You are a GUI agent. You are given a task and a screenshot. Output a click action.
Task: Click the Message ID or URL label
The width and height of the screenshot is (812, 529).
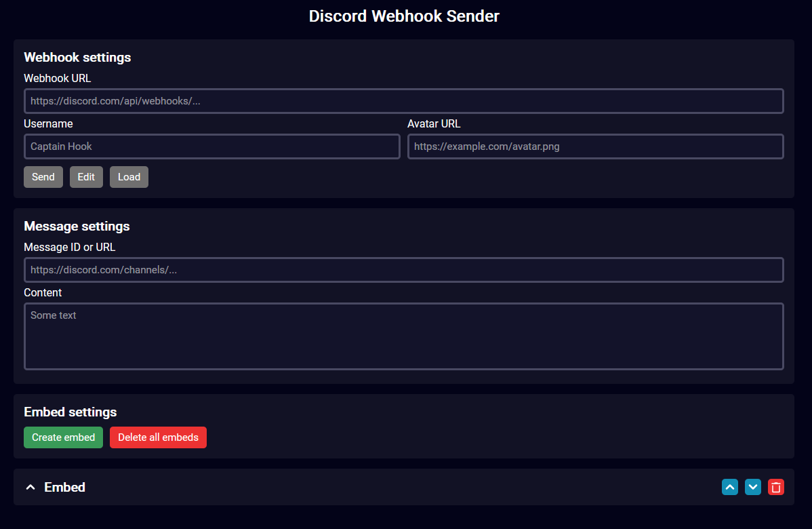(x=69, y=247)
